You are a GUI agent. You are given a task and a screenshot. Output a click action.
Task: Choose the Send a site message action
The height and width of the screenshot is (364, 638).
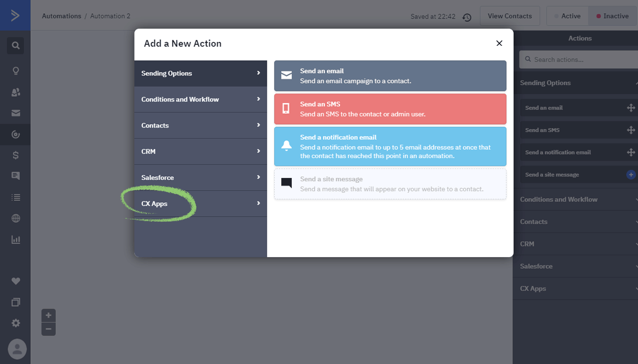(x=390, y=184)
